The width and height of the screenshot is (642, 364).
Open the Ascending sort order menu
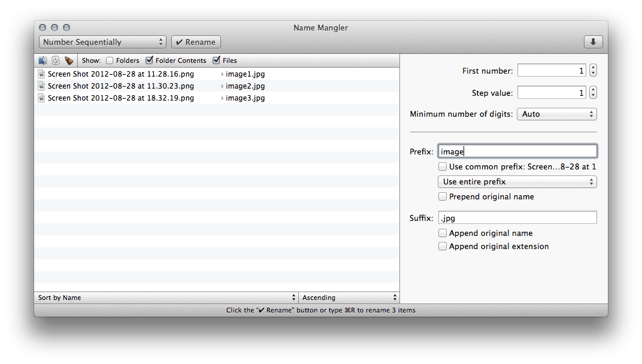(x=350, y=298)
